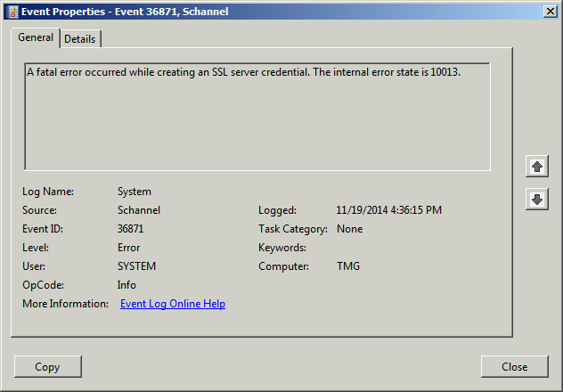Close the dialog with the title bar X
The width and height of the screenshot is (563, 392).
coord(550,12)
